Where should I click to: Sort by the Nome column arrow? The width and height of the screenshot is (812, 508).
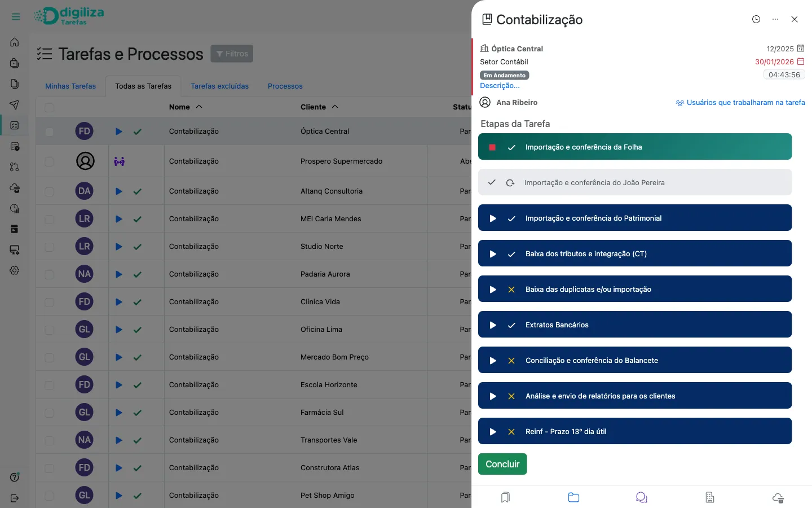coord(199,107)
